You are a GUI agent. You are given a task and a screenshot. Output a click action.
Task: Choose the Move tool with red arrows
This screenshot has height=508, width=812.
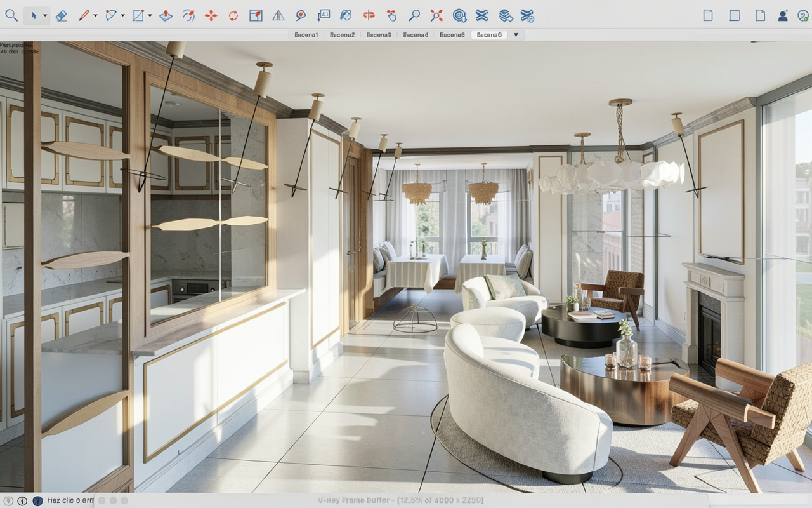[211, 15]
